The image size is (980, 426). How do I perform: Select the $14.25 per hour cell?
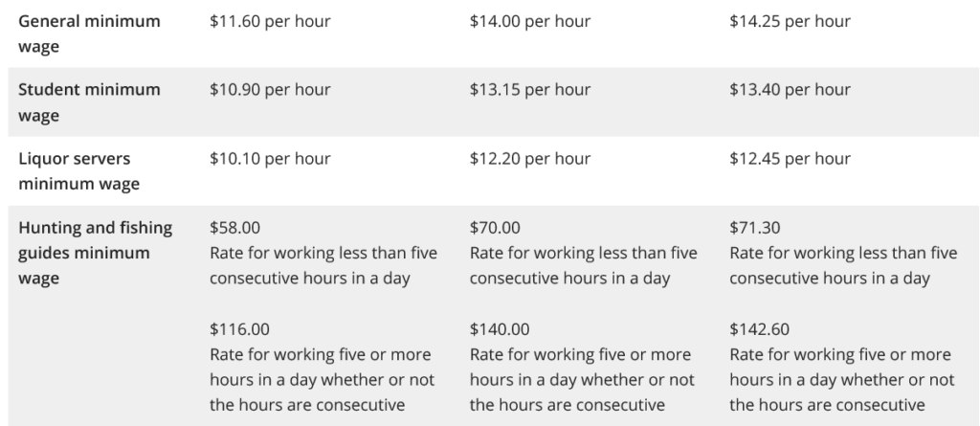click(790, 21)
